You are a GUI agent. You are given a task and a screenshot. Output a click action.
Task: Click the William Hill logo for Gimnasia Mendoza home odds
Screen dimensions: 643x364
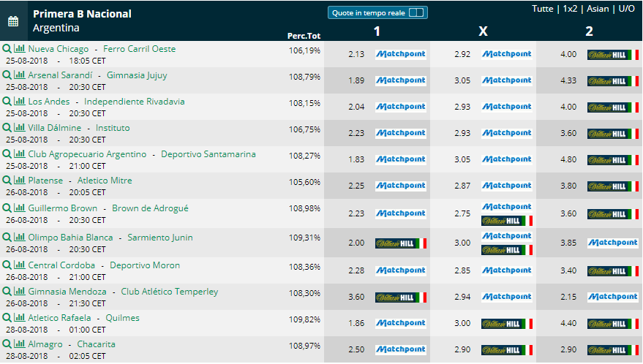[x=401, y=297]
